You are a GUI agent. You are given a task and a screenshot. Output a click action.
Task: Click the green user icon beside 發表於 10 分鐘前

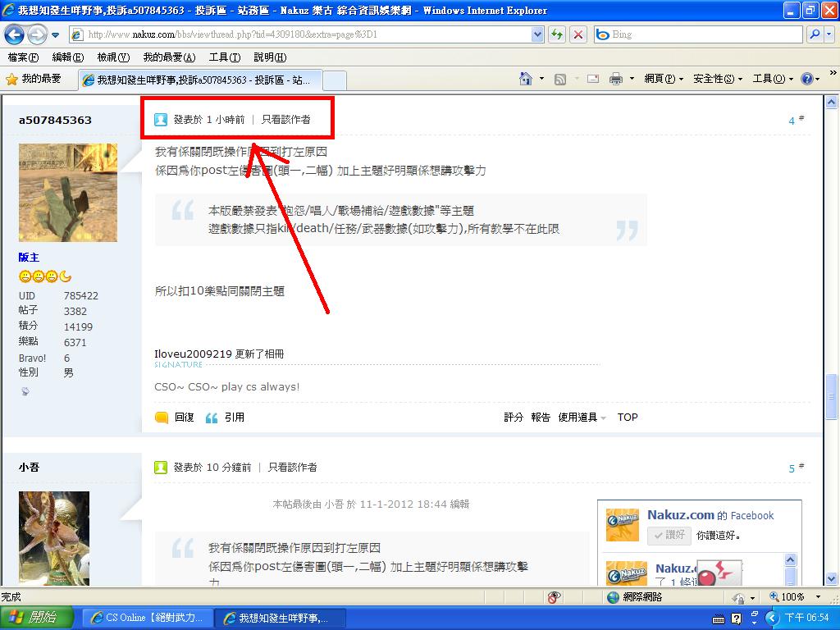pos(161,467)
